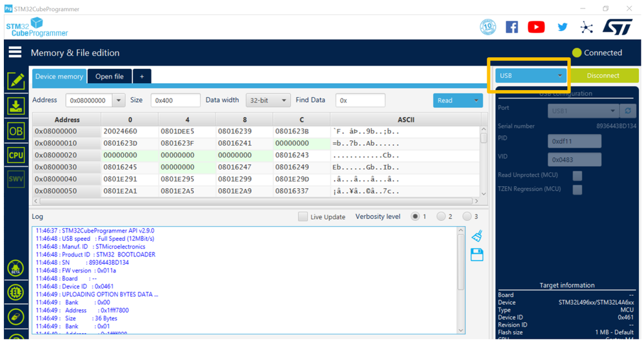Image resolution: width=644 pixels, height=344 pixels.
Task: Click the PID 0xdf11 field
Action: point(574,141)
